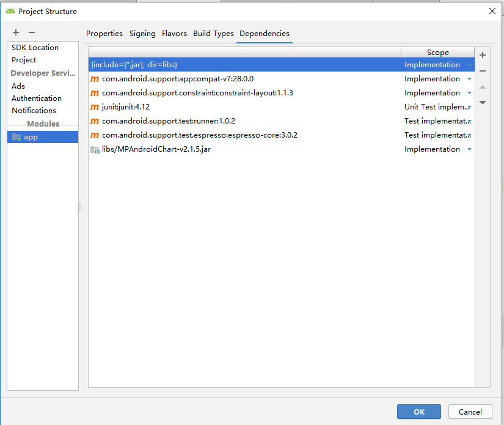Image resolution: width=504 pixels, height=425 pixels.
Task: Select the Dependencies tab
Action: click(264, 34)
